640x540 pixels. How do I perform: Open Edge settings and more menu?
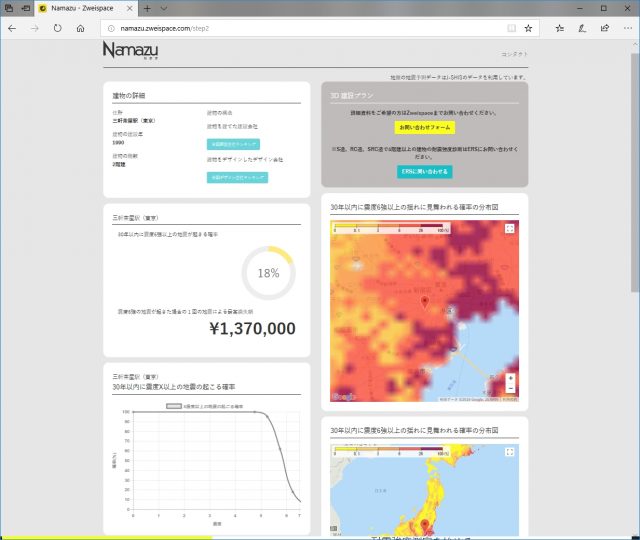pyautogui.click(x=626, y=28)
